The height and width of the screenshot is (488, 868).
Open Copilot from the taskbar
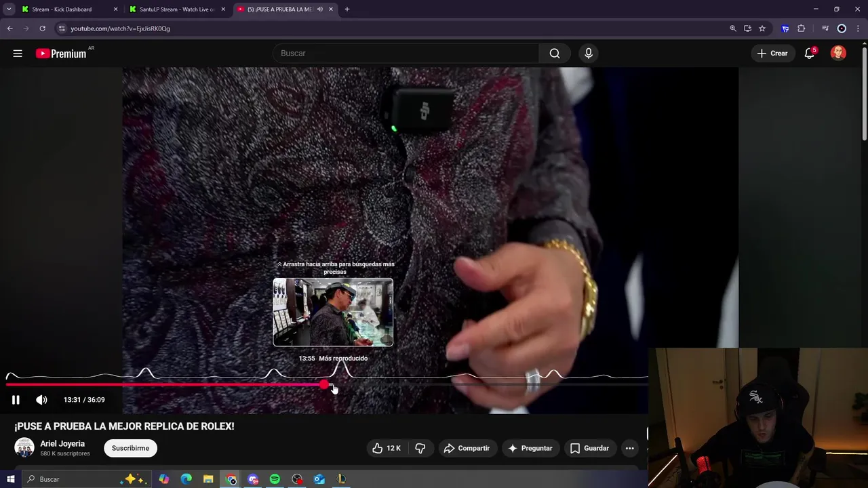[x=164, y=479]
